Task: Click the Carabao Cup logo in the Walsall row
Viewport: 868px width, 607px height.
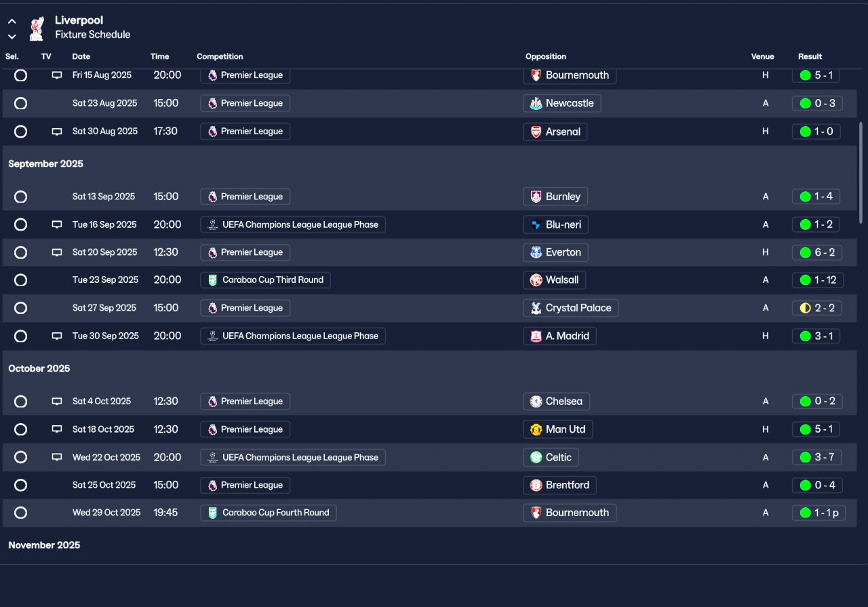Action: coord(212,280)
